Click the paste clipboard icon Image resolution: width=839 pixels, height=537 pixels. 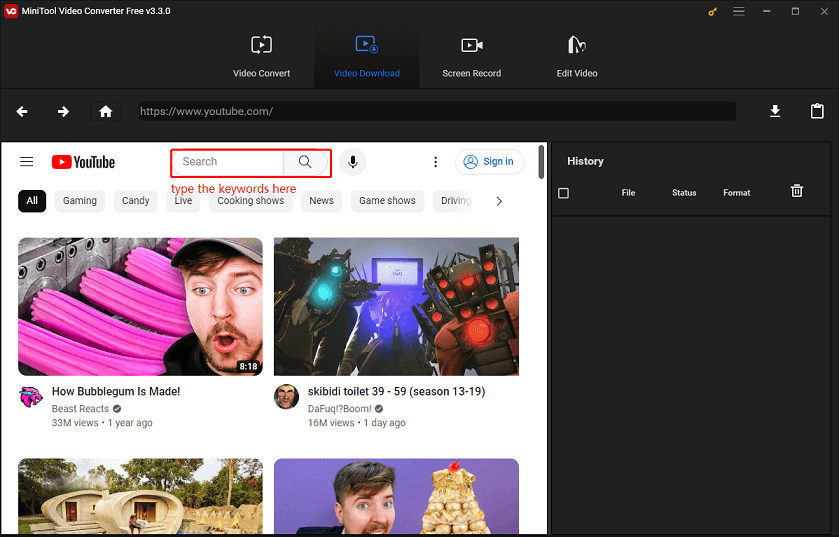click(817, 111)
